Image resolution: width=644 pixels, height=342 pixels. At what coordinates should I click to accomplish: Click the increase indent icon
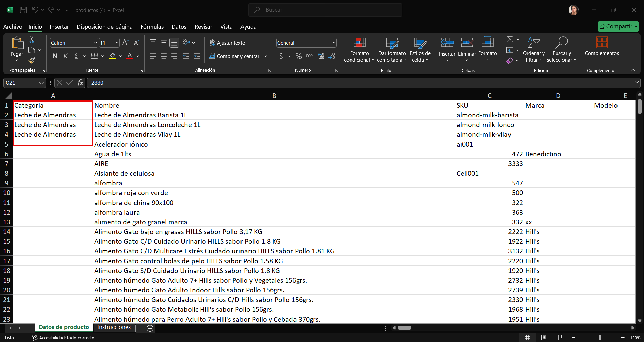197,56
